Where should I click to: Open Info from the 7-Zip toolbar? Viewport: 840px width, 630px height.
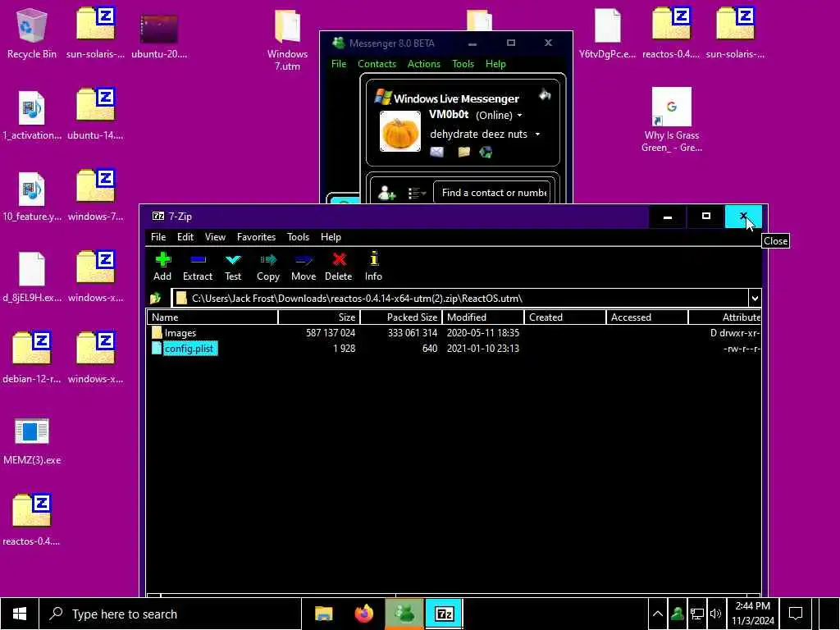pyautogui.click(x=373, y=267)
